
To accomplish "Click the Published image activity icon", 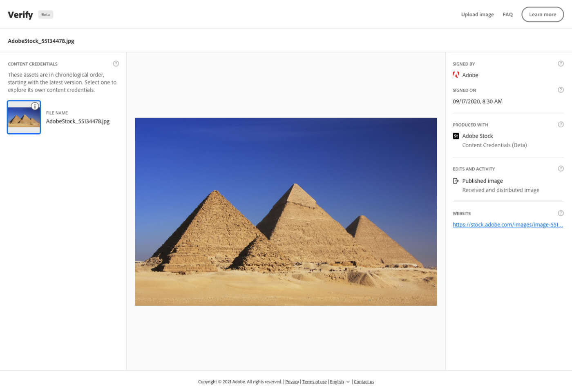I will click(x=456, y=181).
